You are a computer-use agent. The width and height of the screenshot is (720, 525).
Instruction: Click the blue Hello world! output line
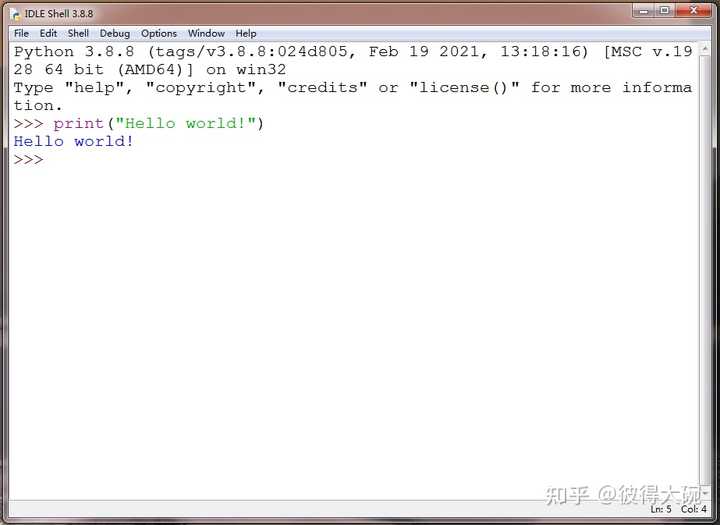click(73, 141)
